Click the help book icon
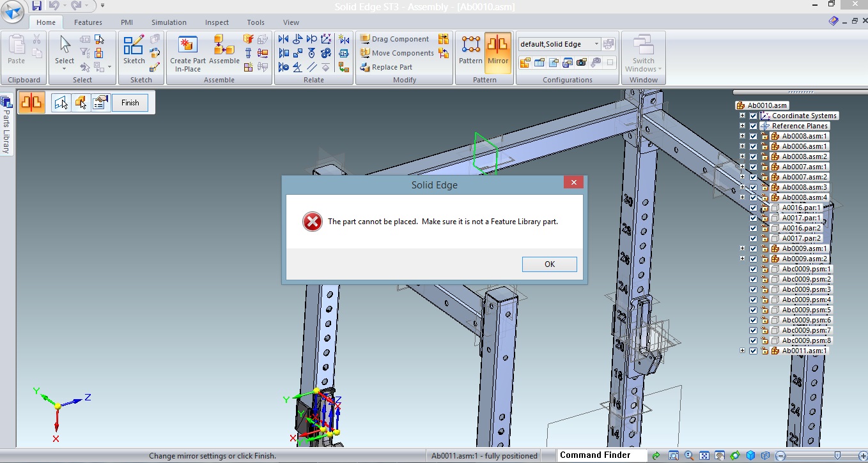The width and height of the screenshot is (868, 463). click(833, 21)
